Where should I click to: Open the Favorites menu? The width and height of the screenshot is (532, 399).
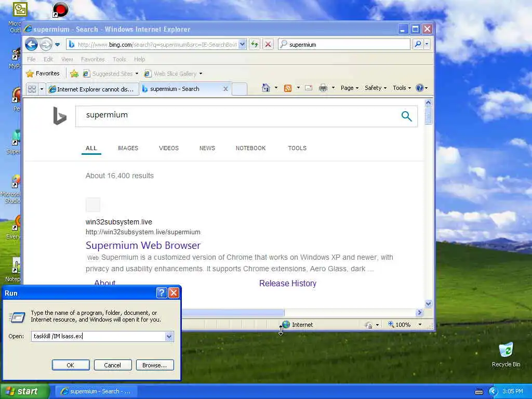tap(92, 59)
